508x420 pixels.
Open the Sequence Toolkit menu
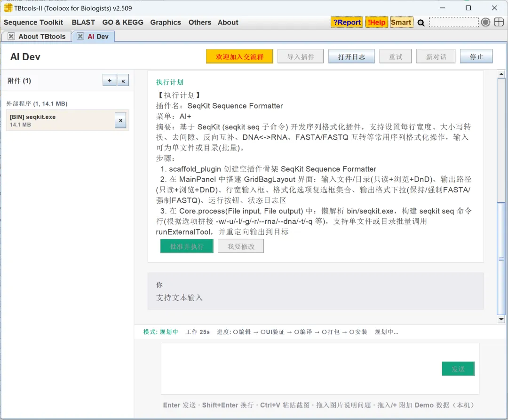(x=33, y=23)
